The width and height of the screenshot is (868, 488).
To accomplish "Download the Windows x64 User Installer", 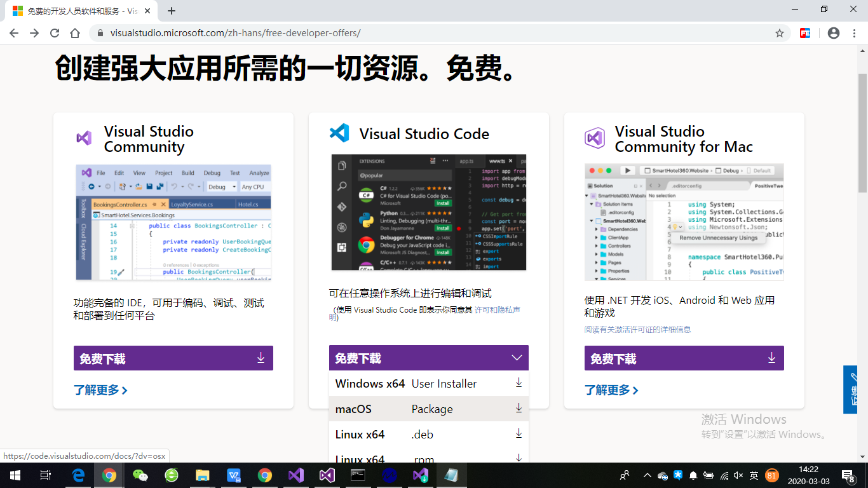I will (x=519, y=383).
